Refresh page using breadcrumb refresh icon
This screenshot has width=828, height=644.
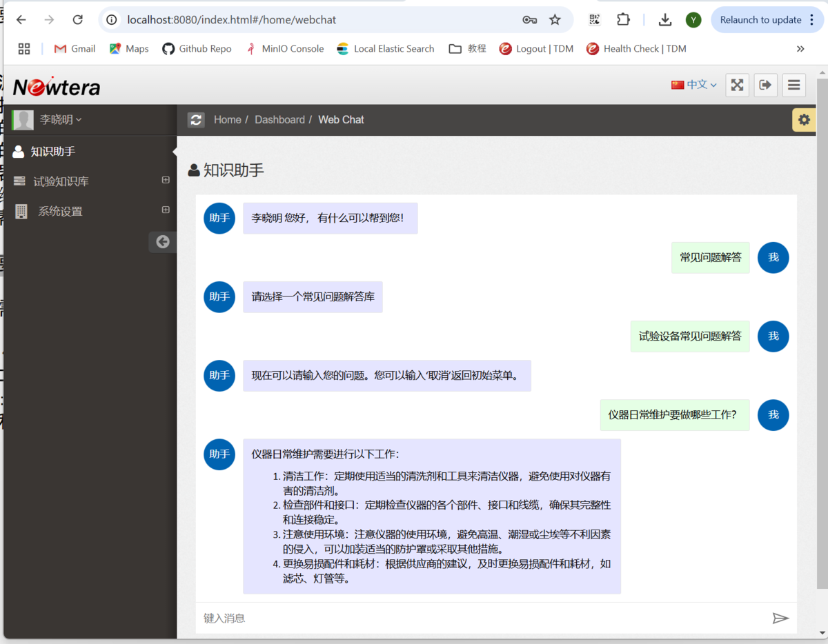click(x=196, y=120)
